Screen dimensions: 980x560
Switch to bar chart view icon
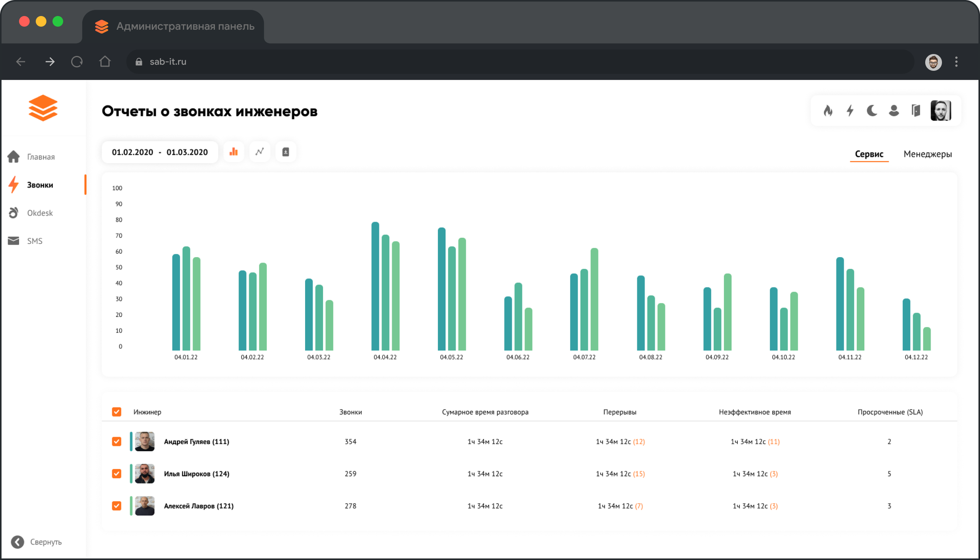[x=234, y=152]
